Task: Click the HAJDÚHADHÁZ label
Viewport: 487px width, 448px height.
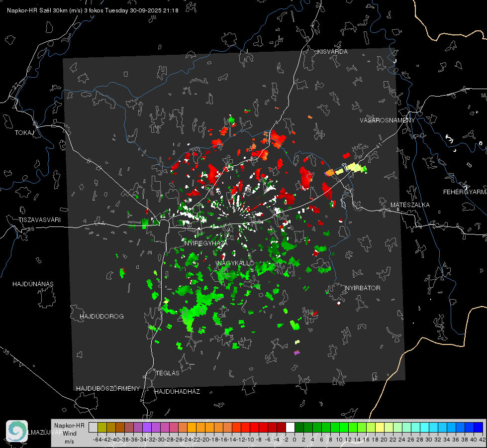Action: [x=177, y=391]
